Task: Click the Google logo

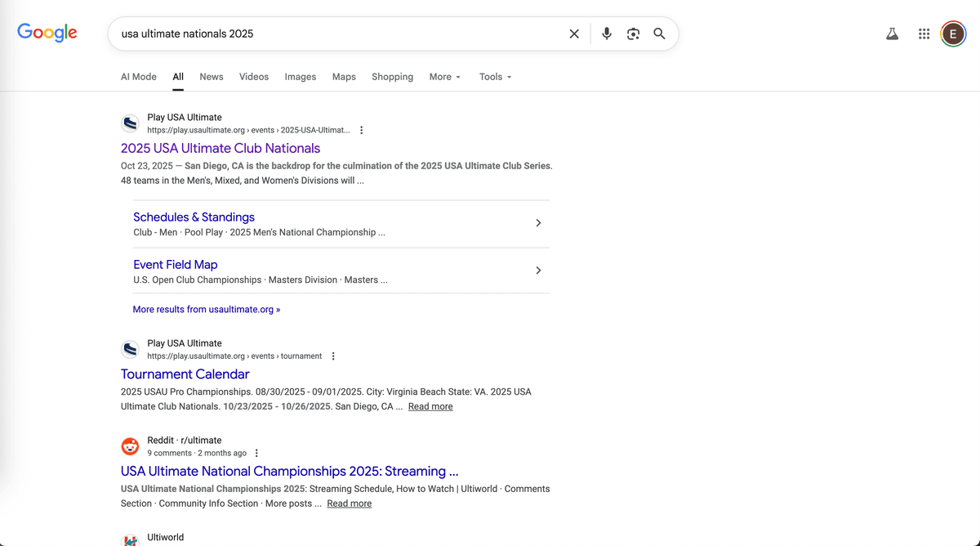Action: pyautogui.click(x=47, y=33)
